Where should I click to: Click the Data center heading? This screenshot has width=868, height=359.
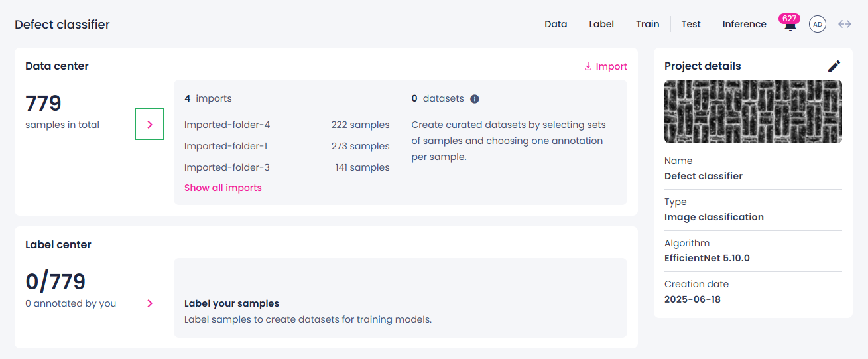pyautogui.click(x=57, y=66)
